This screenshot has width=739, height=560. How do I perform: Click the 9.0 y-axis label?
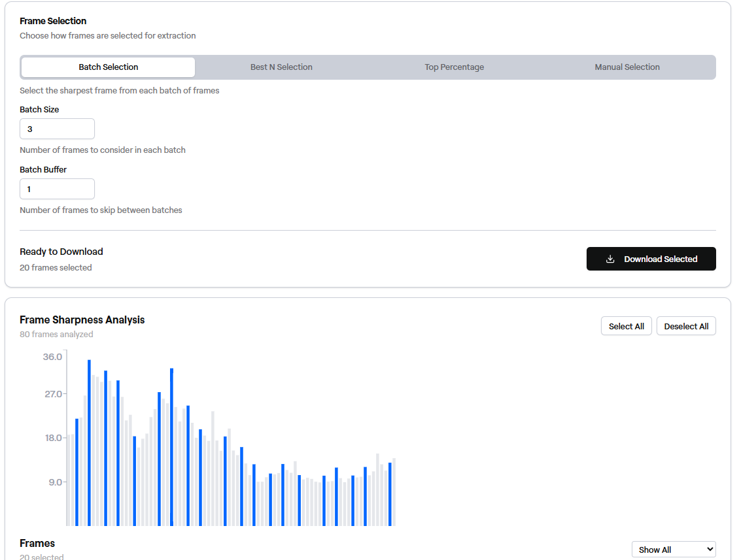pyautogui.click(x=54, y=482)
